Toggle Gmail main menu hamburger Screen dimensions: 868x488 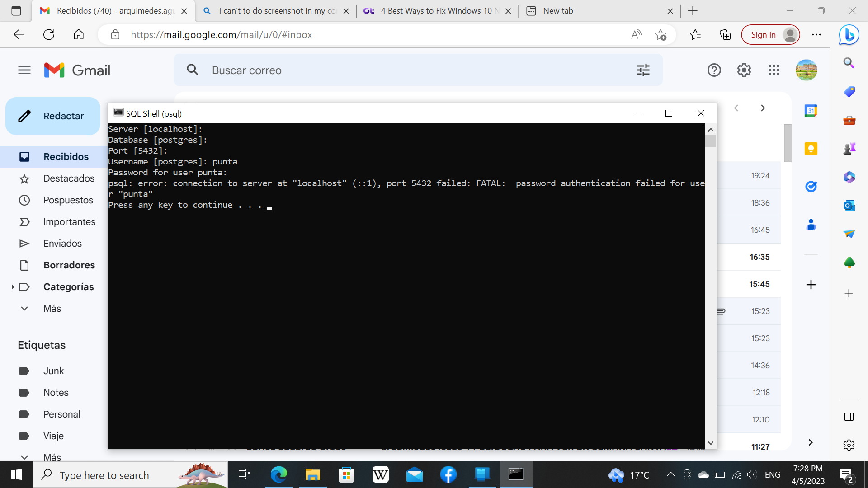pos(24,70)
